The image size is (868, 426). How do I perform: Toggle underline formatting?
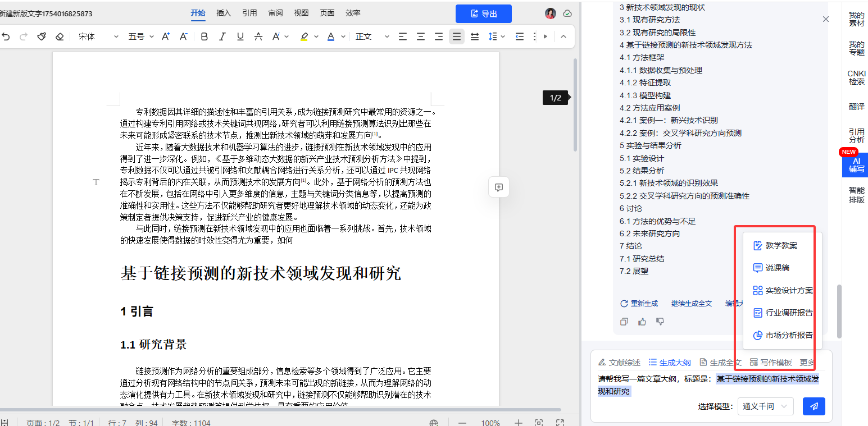pyautogui.click(x=240, y=36)
